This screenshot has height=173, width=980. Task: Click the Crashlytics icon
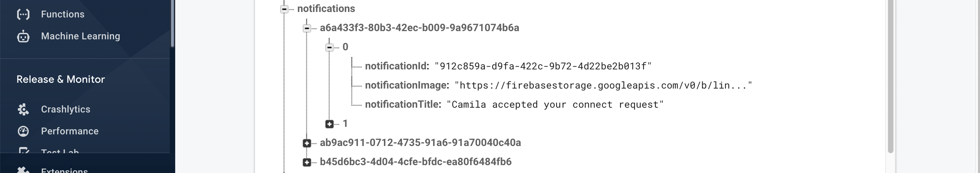pyautogui.click(x=23, y=109)
